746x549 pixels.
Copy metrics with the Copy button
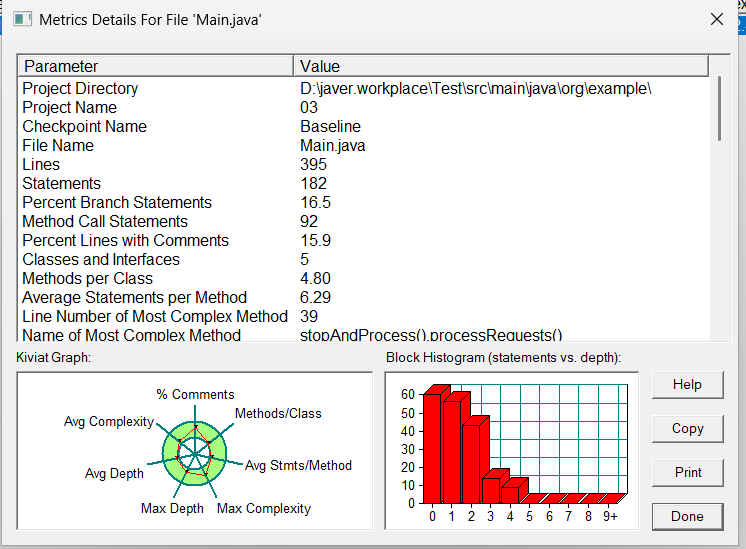click(687, 429)
